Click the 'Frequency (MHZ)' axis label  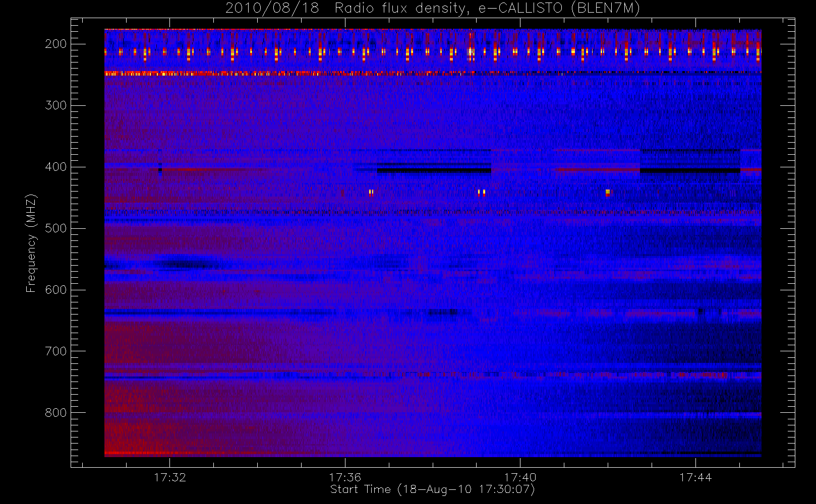(31, 243)
